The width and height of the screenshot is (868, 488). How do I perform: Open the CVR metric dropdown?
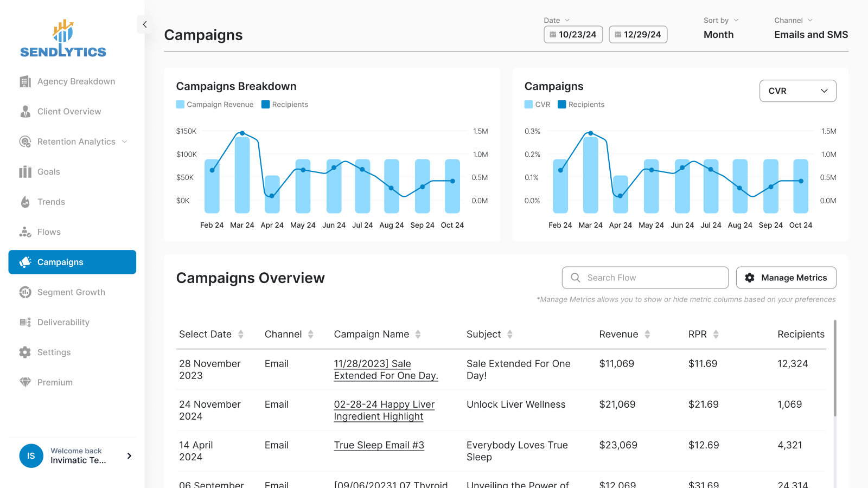pos(797,91)
